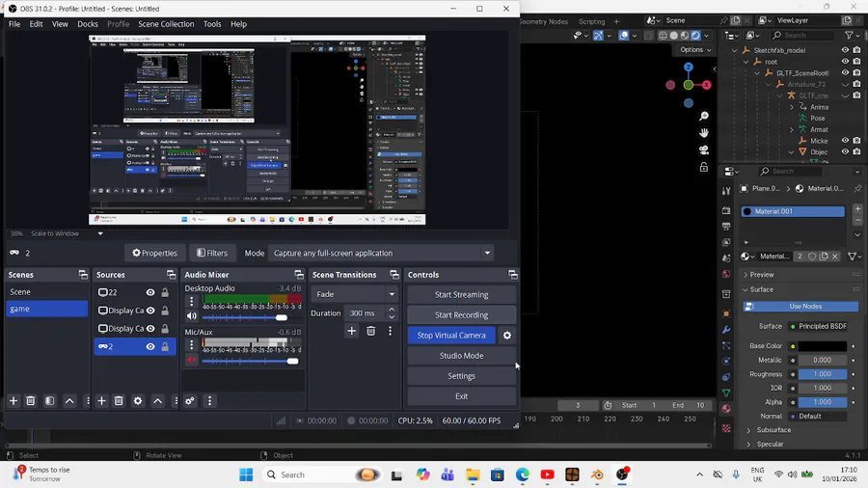Toggle Blender camera view gizmo

click(704, 149)
